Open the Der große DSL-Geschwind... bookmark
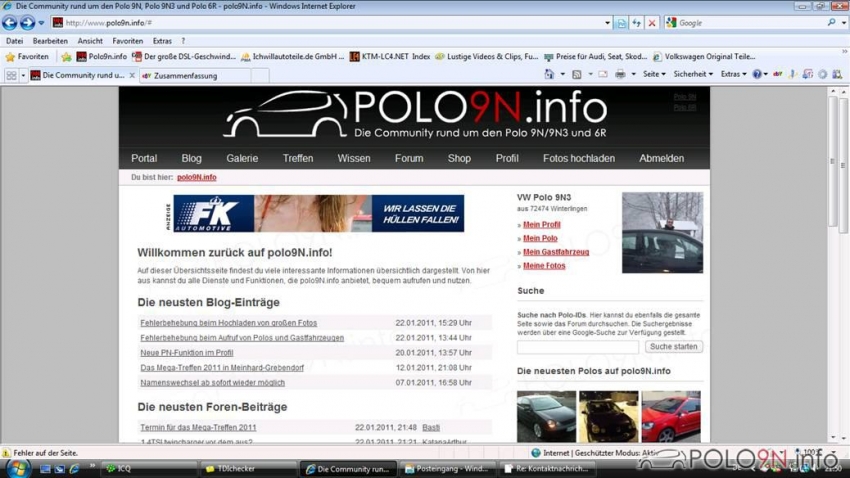 click(x=184, y=56)
